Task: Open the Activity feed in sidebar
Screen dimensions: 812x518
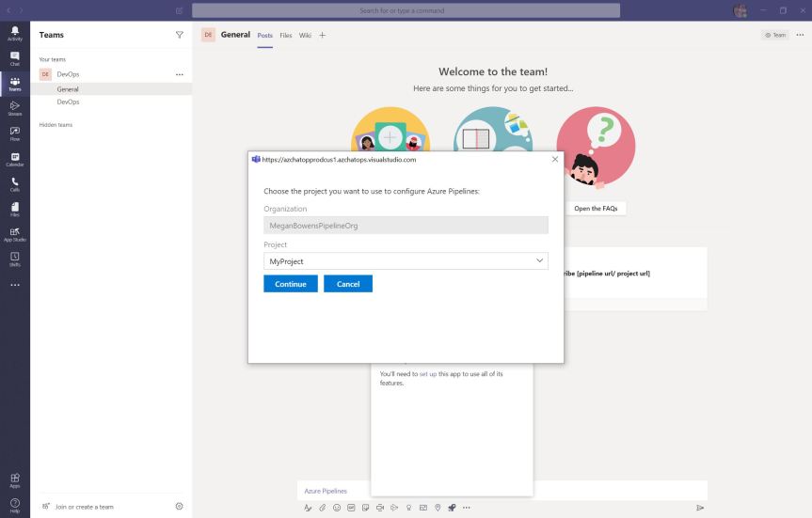Action: [14, 33]
